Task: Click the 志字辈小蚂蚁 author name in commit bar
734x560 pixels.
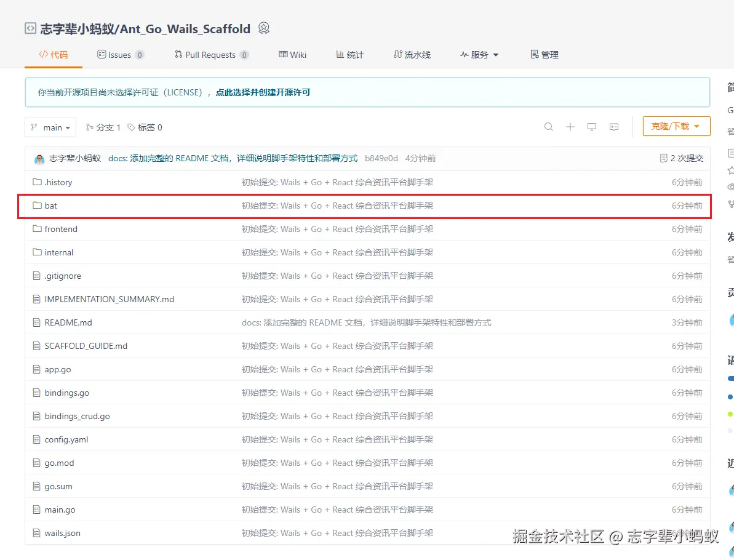Action: tap(75, 158)
